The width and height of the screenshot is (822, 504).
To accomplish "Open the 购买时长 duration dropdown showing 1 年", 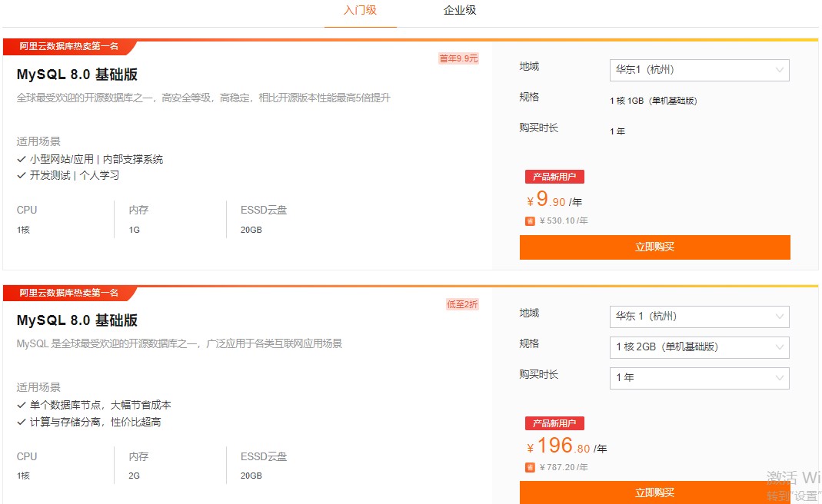I will pyautogui.click(x=698, y=378).
